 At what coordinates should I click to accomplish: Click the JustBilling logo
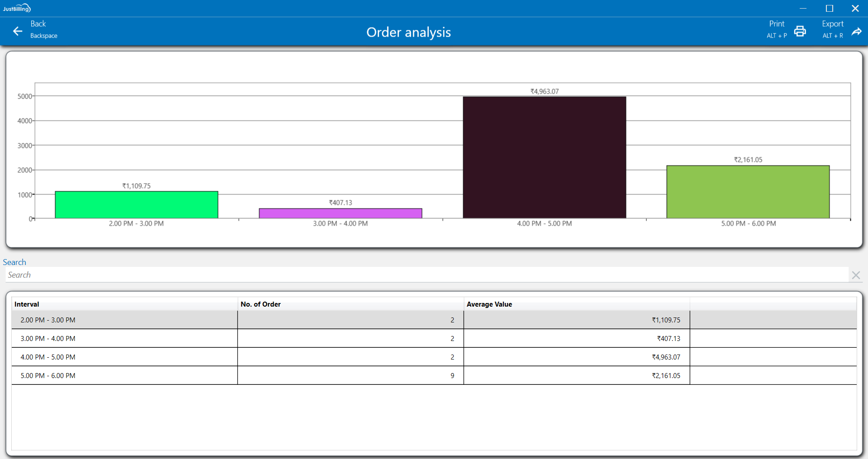tap(17, 8)
